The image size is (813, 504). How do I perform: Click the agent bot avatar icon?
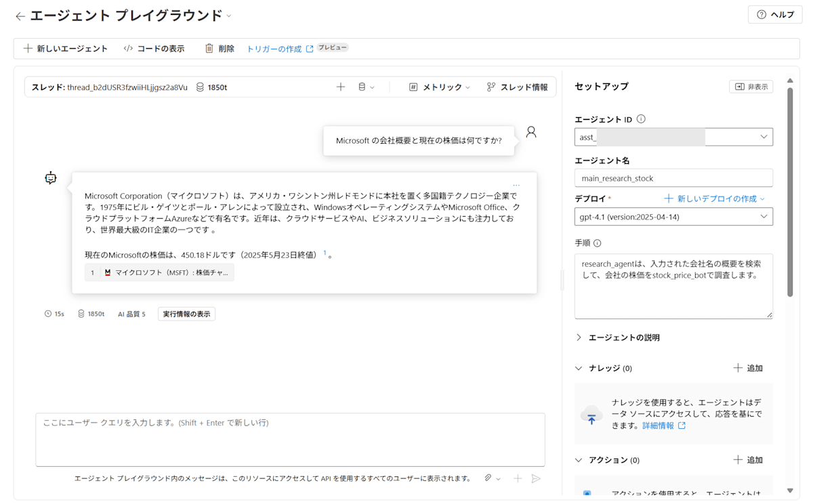pyautogui.click(x=51, y=178)
